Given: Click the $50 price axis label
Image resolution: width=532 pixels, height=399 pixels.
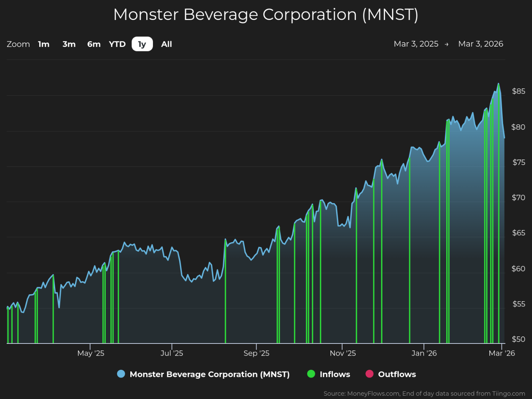Looking at the screenshot, I should (518, 339).
